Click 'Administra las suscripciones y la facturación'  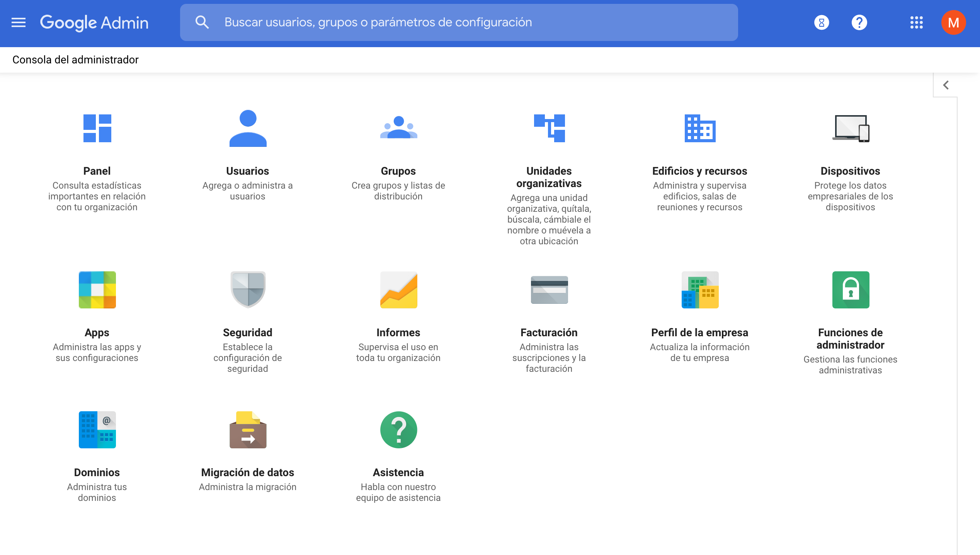click(549, 358)
